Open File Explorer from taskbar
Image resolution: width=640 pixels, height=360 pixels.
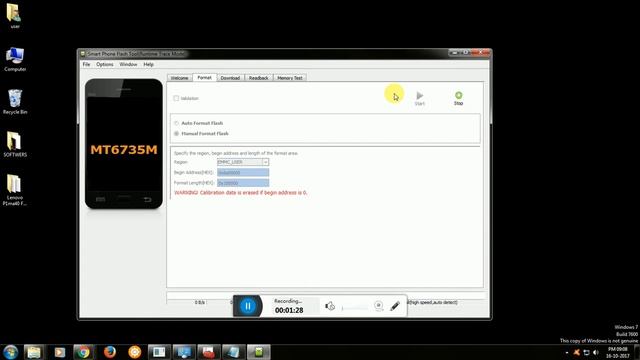[34, 352]
